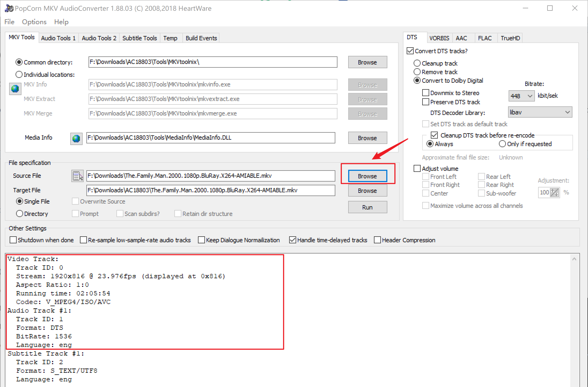588x387 pixels.
Task: Select the Individual locations radio button
Action: tap(19, 75)
